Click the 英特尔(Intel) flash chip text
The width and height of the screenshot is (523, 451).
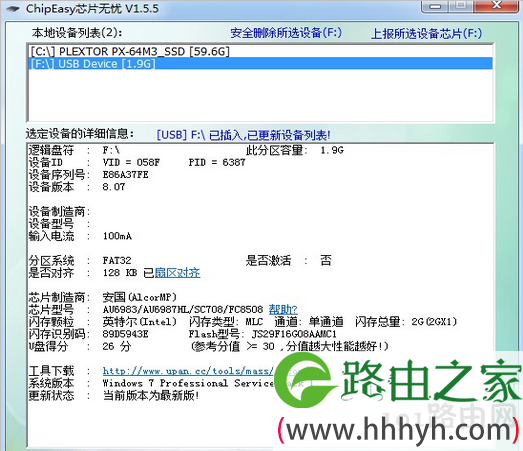[140, 322]
